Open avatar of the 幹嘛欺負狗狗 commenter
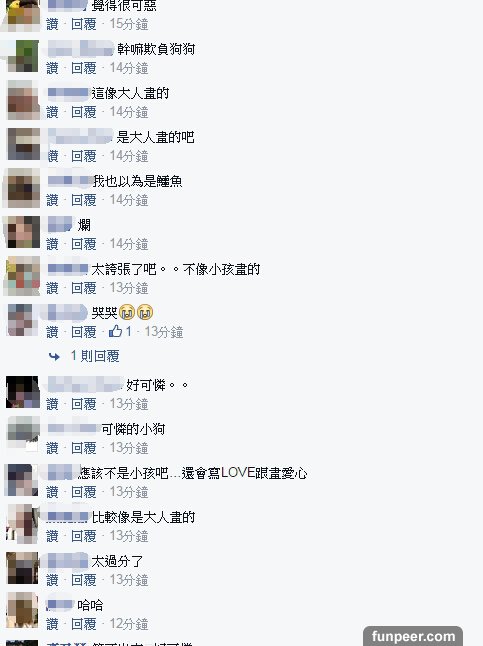 coord(23,56)
